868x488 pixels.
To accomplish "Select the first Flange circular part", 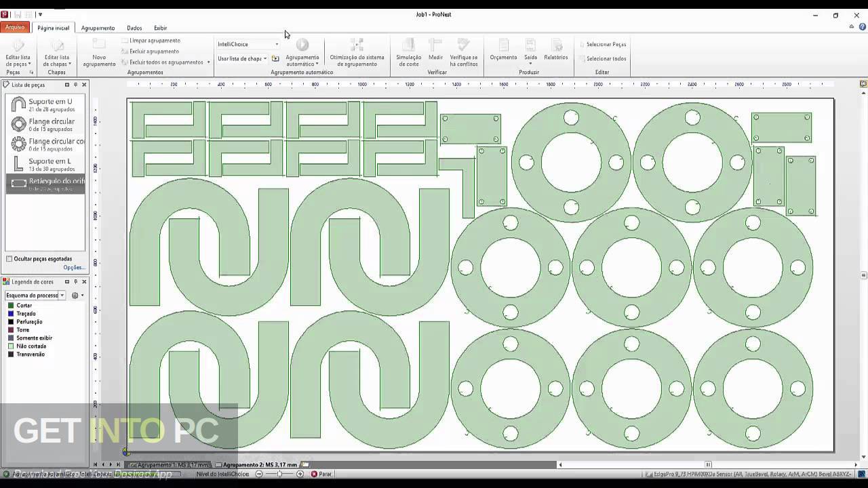I will (x=46, y=125).
